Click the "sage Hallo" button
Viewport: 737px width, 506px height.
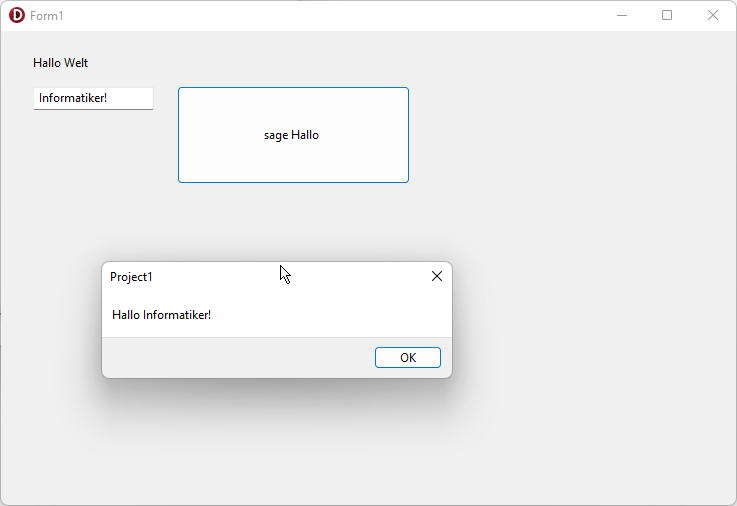coord(292,135)
